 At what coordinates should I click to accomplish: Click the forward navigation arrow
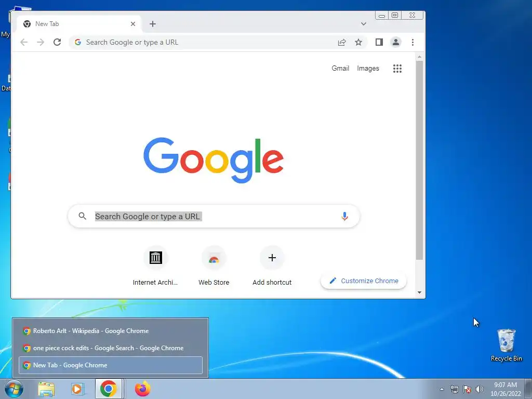[41, 42]
